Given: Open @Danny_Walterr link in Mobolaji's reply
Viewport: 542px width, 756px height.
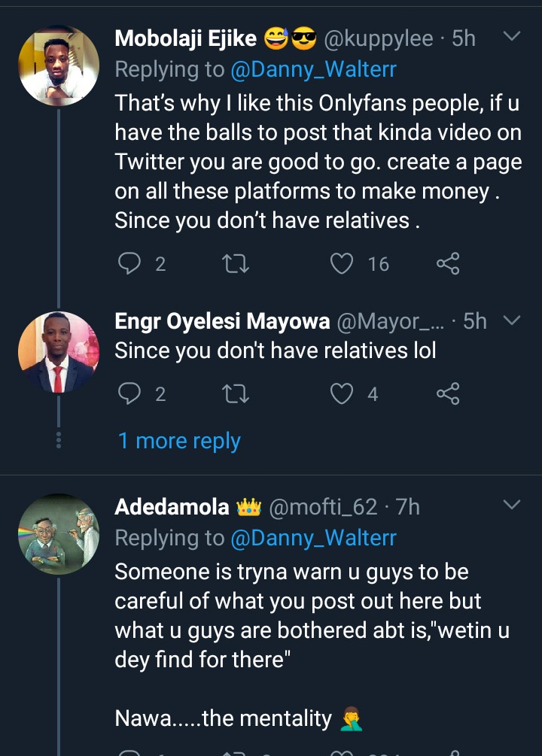Looking at the screenshot, I should tap(314, 70).
